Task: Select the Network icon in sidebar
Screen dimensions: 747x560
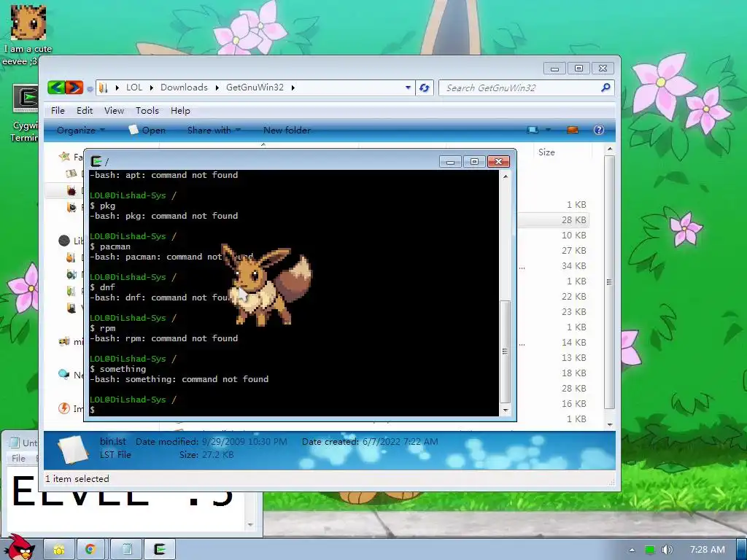Action: point(64,374)
